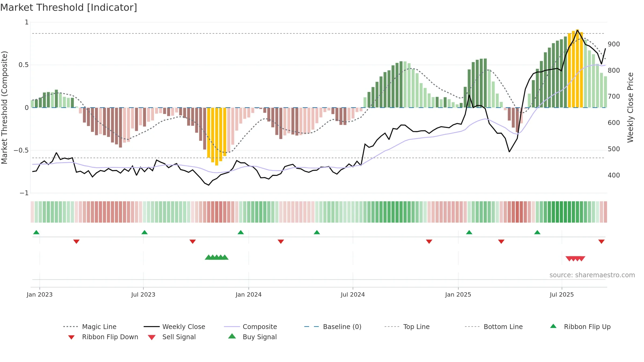Click the '500' right axis price label
This screenshot has width=644, height=362.
614,149
